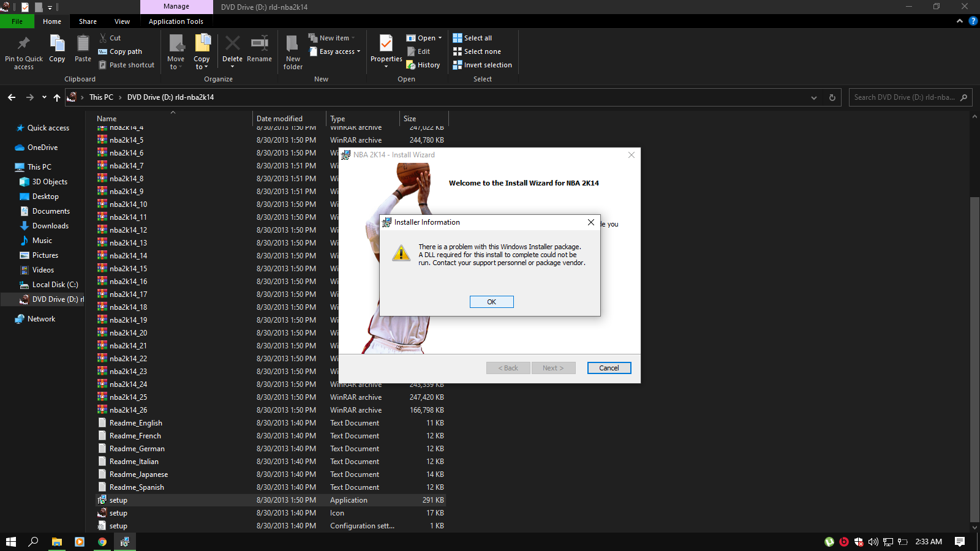This screenshot has height=551, width=980.
Task: Refresh the address bar location
Action: (x=832, y=97)
